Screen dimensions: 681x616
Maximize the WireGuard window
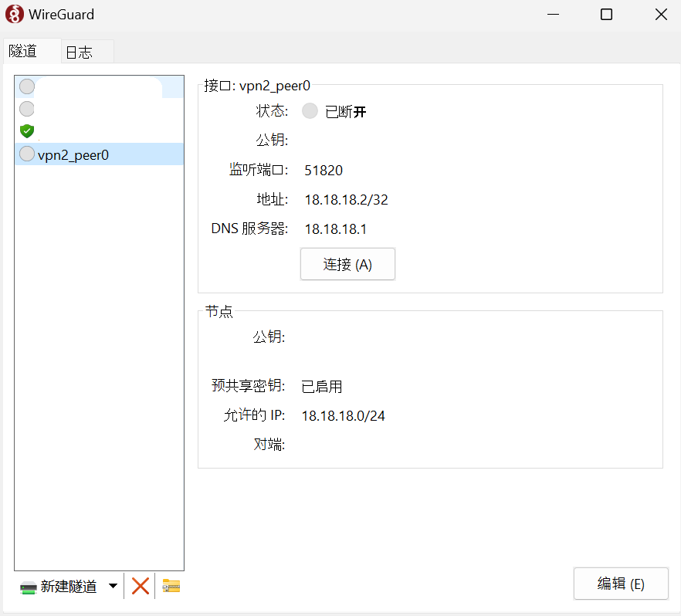point(606,15)
